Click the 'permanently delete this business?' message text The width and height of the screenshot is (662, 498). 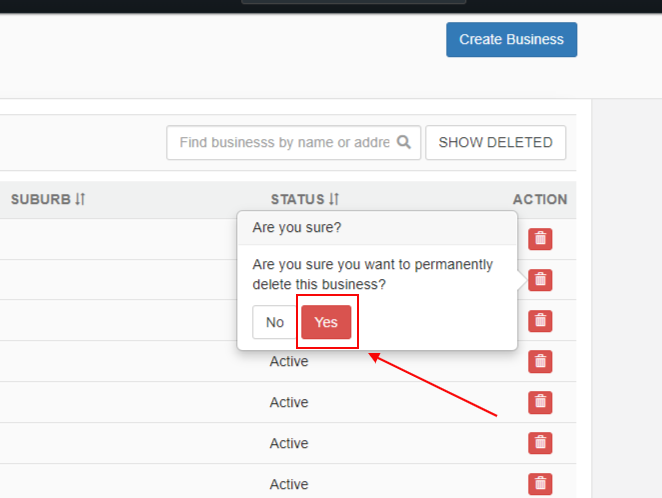click(372, 274)
